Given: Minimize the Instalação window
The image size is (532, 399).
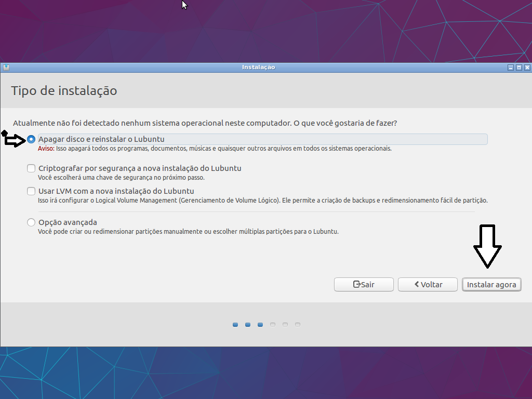Looking at the screenshot, I should (x=511, y=68).
